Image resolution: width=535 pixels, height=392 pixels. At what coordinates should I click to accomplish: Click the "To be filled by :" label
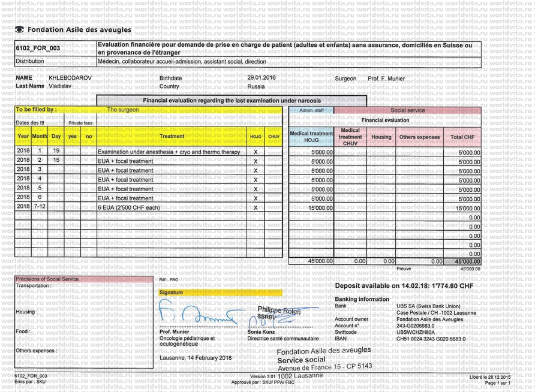point(36,110)
